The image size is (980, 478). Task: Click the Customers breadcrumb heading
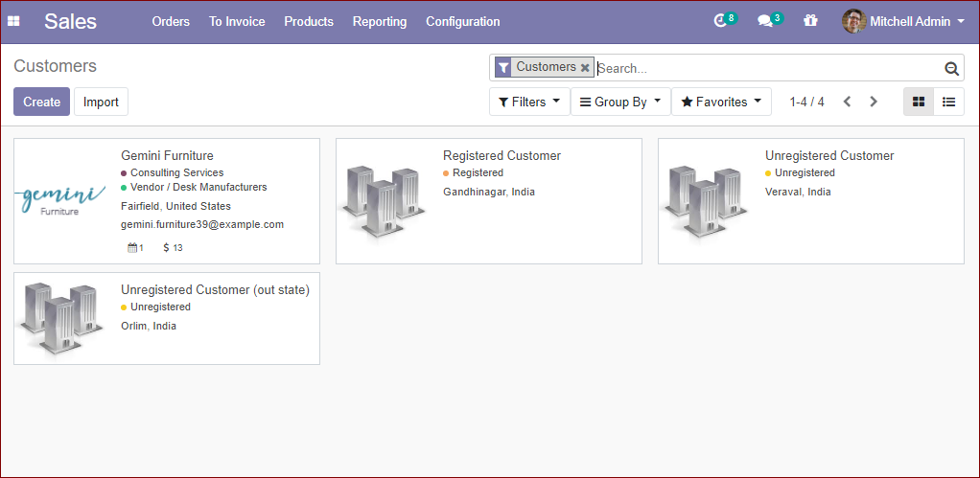(55, 66)
